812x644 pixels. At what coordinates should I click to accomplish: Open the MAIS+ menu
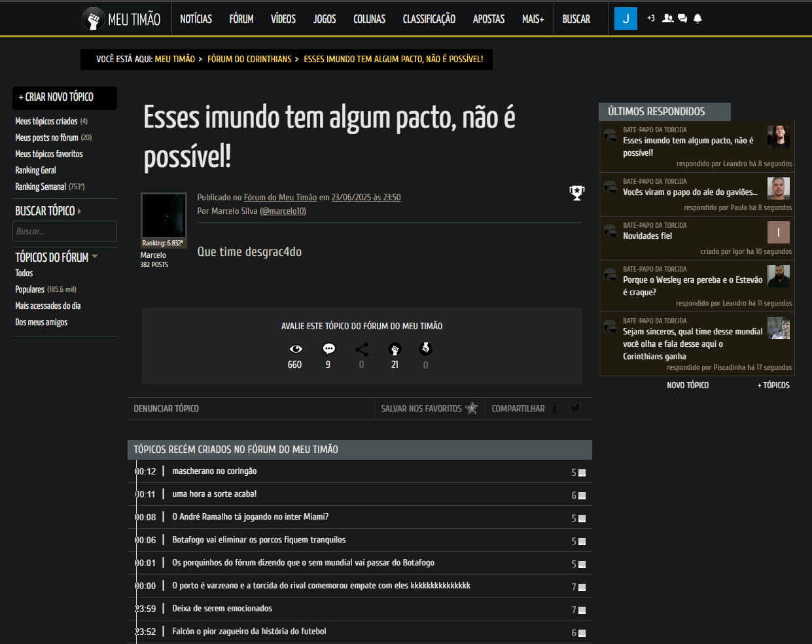tap(533, 19)
